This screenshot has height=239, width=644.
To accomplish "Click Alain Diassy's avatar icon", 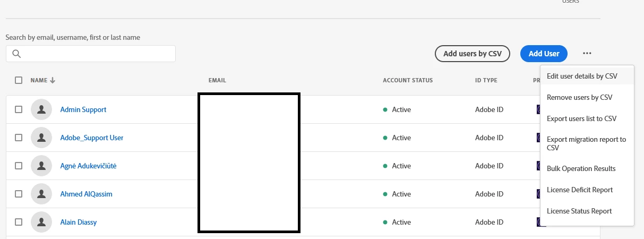I will coord(41,222).
